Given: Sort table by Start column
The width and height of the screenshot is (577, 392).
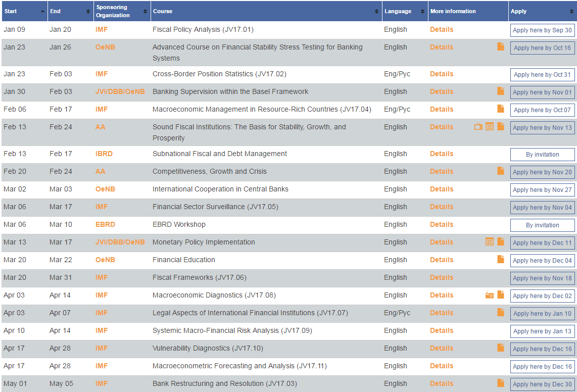Looking at the screenshot, I should coord(24,11).
